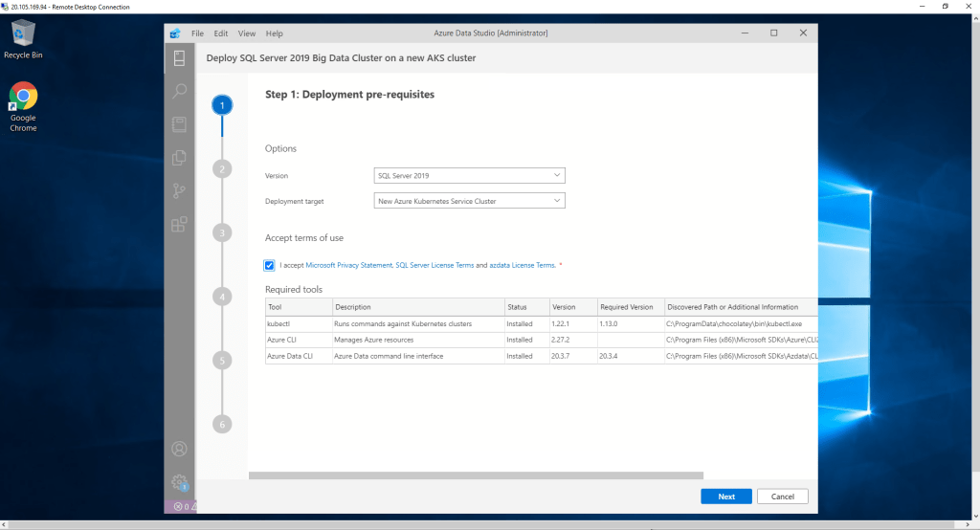Open the File menu

click(x=197, y=33)
